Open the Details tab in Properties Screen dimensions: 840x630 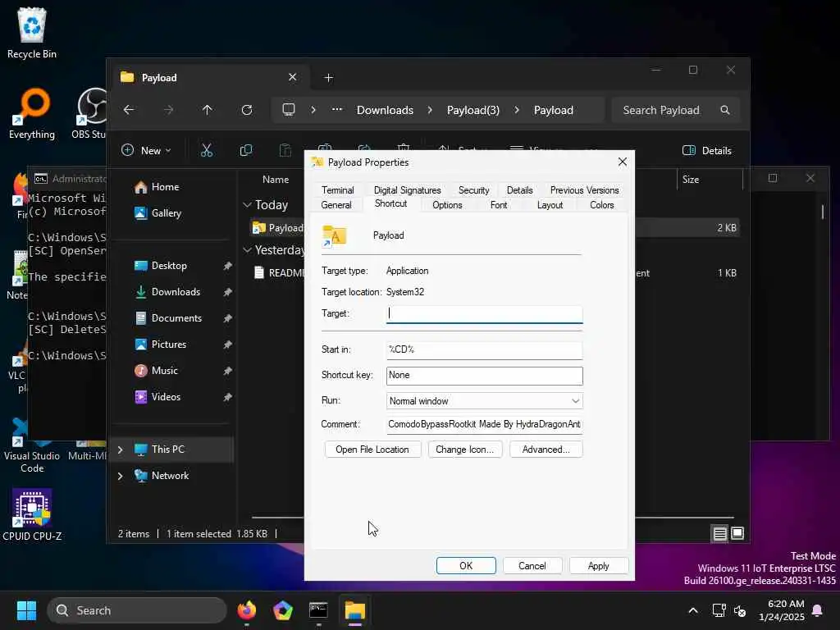coord(519,190)
